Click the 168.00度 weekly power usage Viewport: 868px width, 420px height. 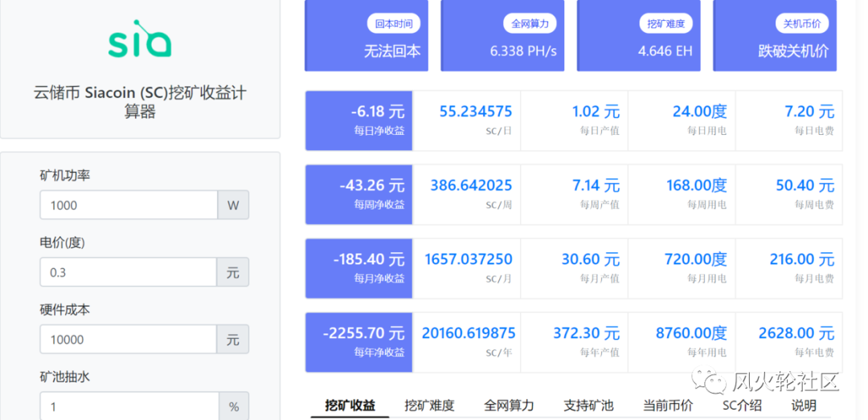point(696,186)
